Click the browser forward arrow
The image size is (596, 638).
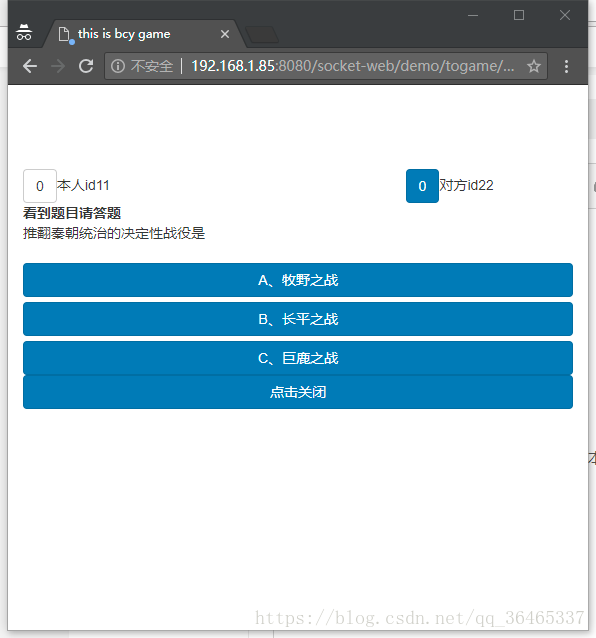pyautogui.click(x=58, y=66)
